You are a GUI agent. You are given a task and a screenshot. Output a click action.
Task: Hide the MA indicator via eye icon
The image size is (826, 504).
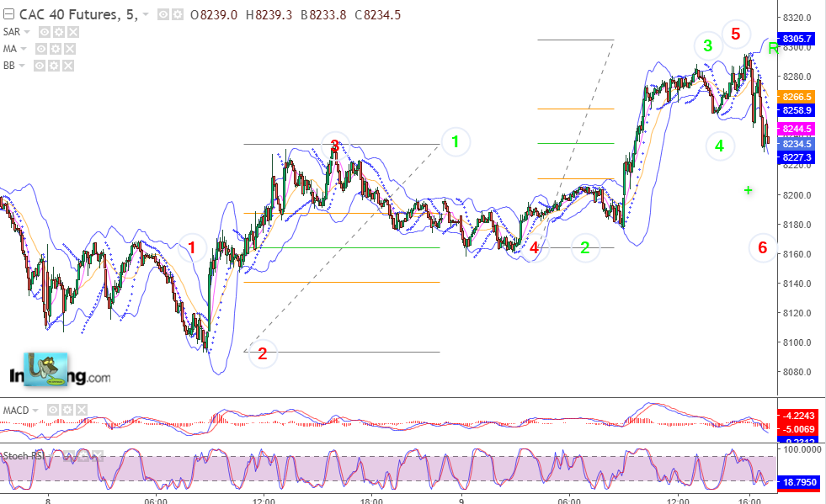(x=41, y=49)
